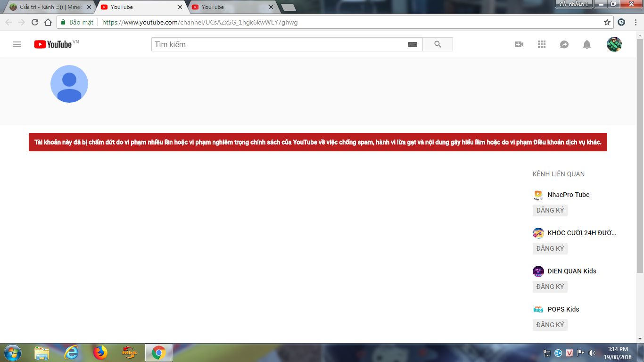The height and width of the screenshot is (362, 644).
Task: Click the POPS Kids channel avatar
Action: [538, 309]
